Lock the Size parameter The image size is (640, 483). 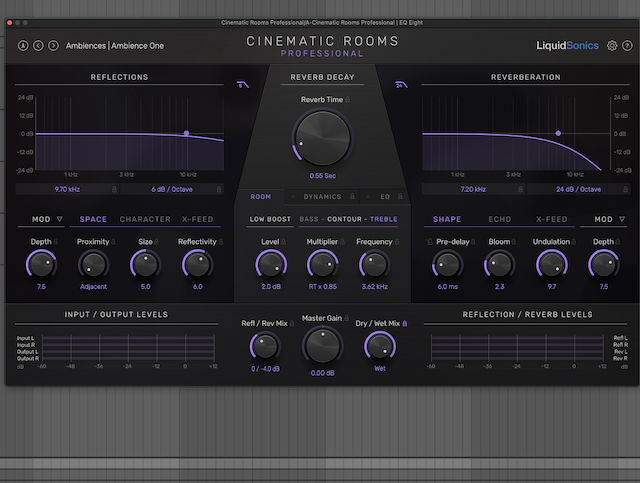click(x=156, y=242)
